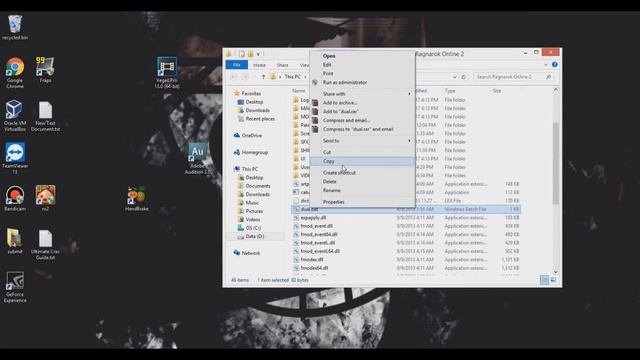
Task: Launch Adobe Audition desktop shortcut
Action: pos(198,158)
